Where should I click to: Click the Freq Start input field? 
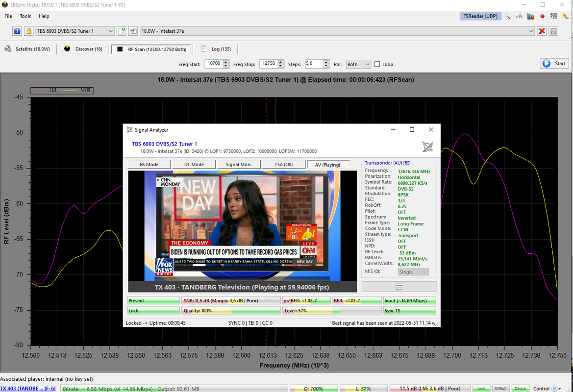[x=214, y=64]
